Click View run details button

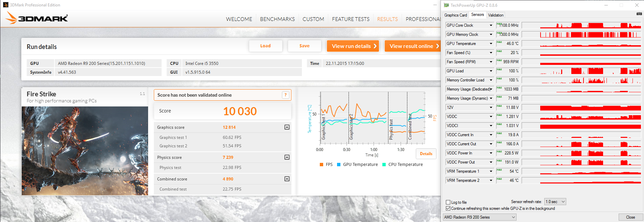pos(353,46)
